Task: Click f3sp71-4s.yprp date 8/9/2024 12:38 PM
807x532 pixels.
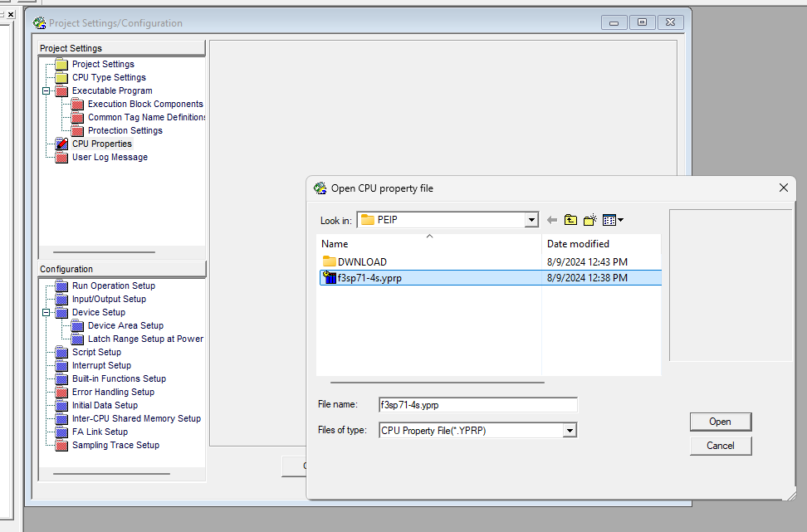Action: [587, 278]
